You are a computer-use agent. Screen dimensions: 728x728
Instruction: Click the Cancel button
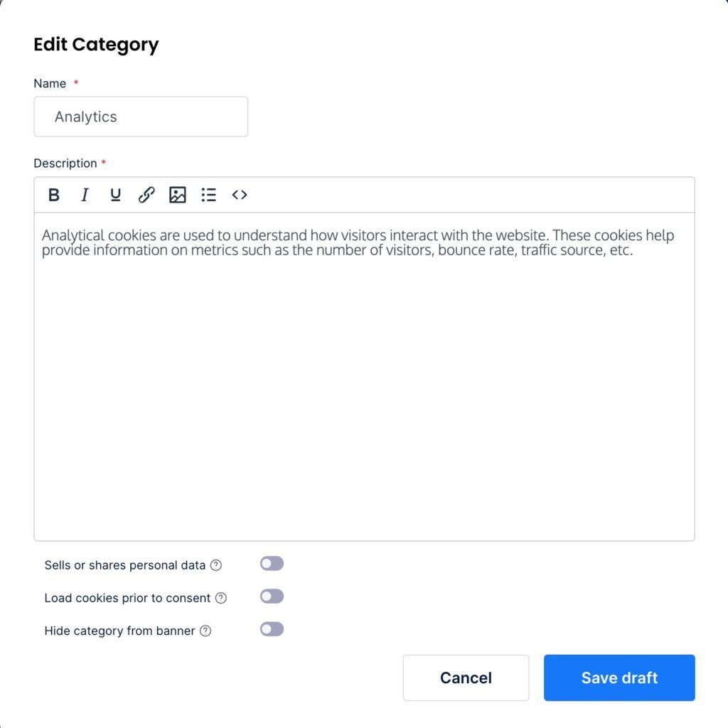[466, 678]
